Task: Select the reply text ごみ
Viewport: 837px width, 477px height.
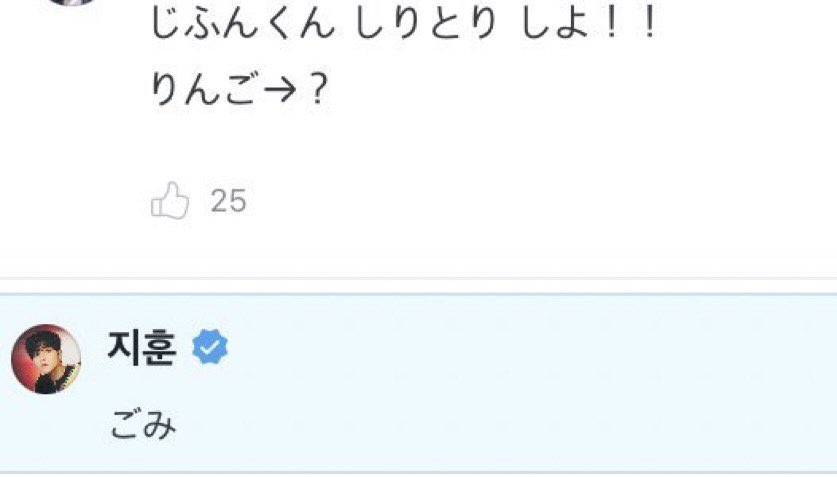Action: [143, 426]
